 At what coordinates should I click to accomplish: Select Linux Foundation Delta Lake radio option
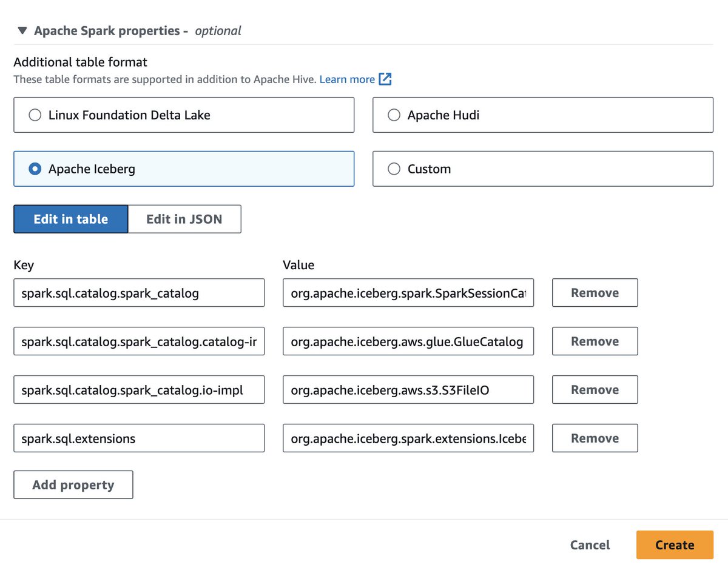[x=184, y=115]
